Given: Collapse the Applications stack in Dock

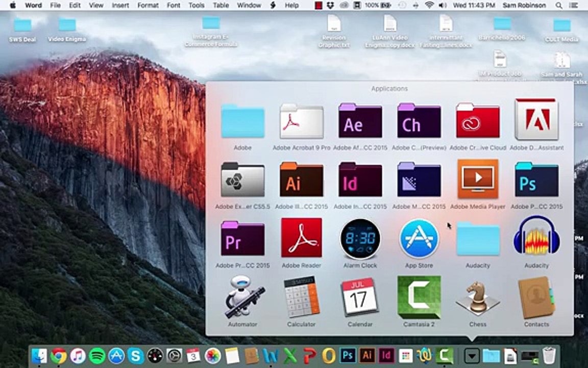Looking at the screenshot, I should click(x=472, y=355).
